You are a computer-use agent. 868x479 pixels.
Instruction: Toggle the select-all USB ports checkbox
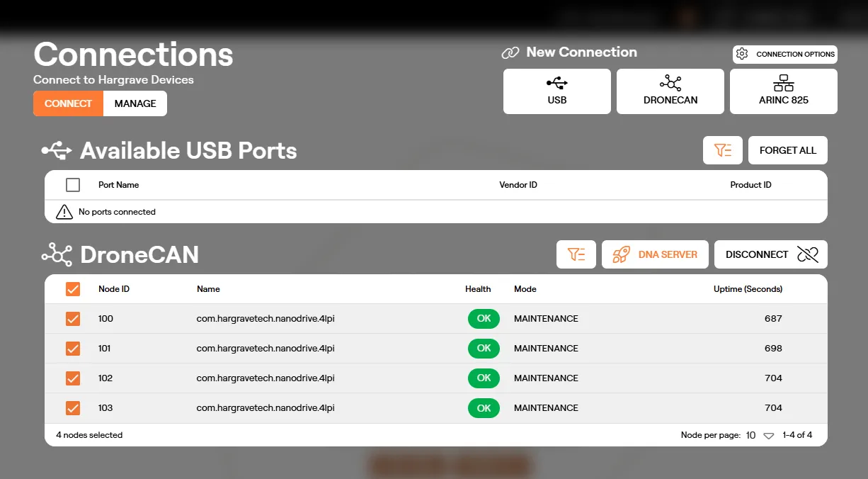click(73, 185)
